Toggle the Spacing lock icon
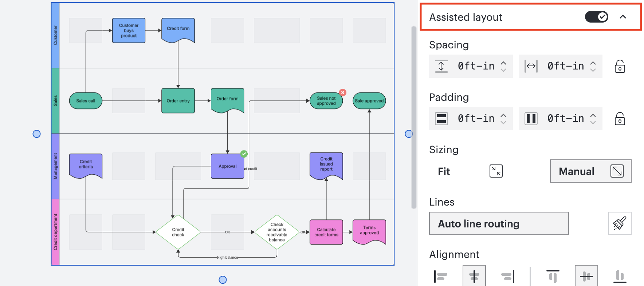The width and height of the screenshot is (644, 286). tap(620, 66)
